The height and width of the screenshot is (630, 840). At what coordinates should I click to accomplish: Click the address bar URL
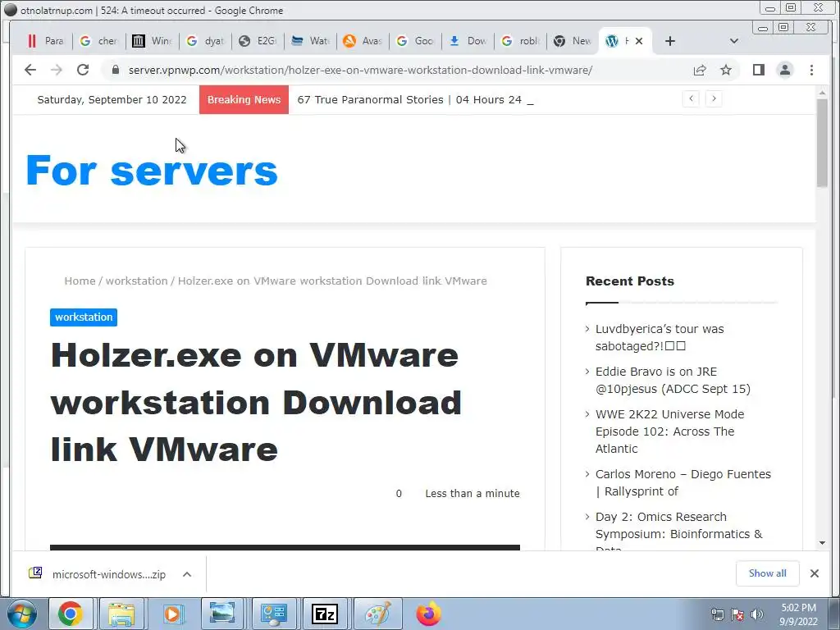pos(360,71)
